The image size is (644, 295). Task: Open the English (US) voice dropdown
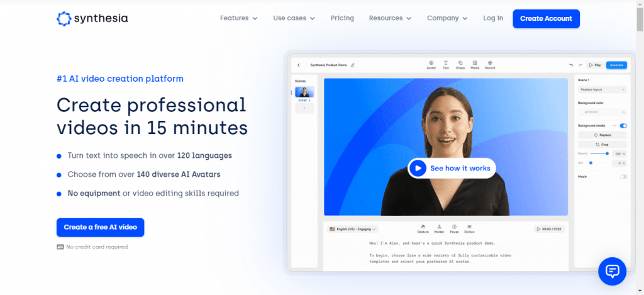click(353, 229)
